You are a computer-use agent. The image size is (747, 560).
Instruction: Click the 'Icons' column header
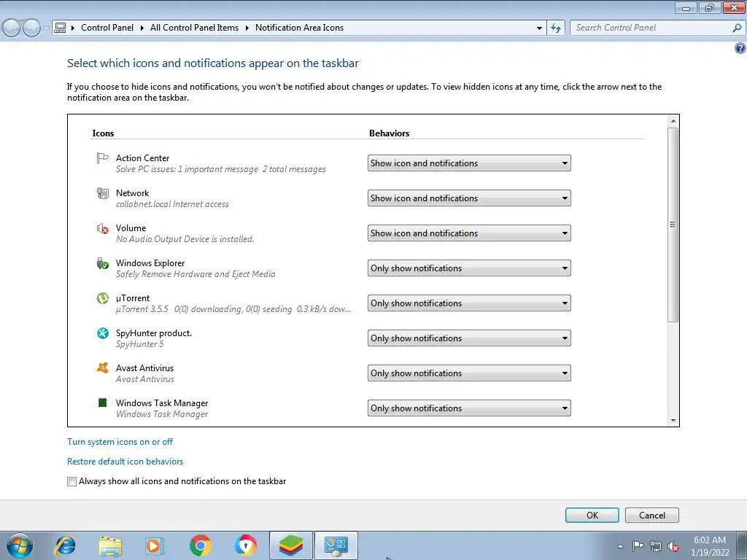pos(103,133)
